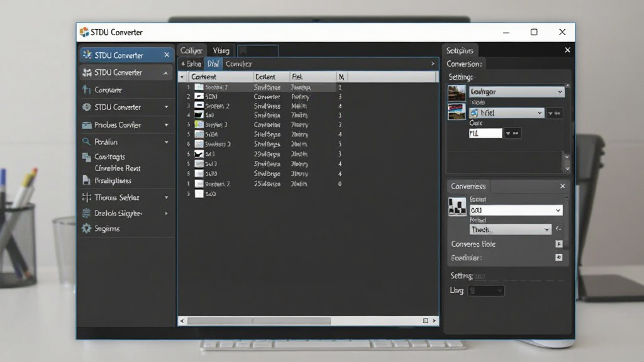644x362 pixels.
Task: Open the Coalngor dropdown
Action: coord(517,92)
